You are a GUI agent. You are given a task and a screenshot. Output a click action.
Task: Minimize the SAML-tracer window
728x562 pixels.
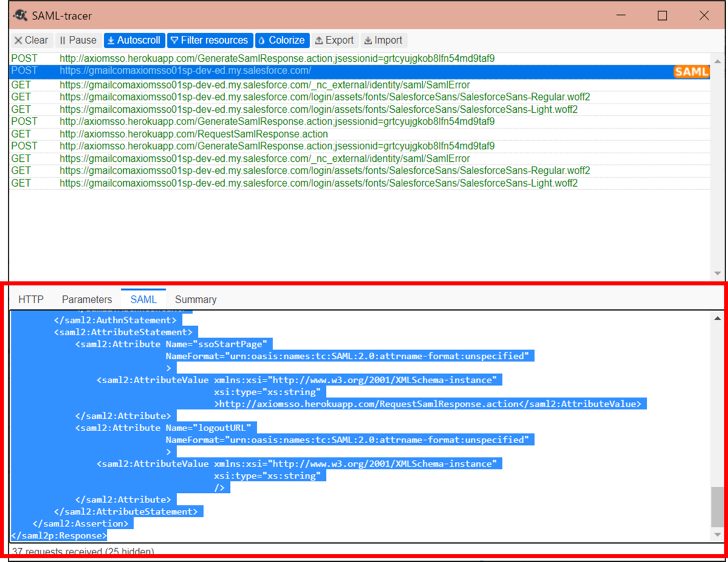(621, 16)
